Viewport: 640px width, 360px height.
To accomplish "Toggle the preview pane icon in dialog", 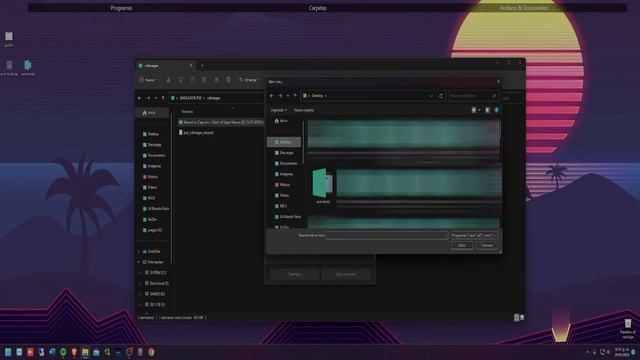I will (487, 110).
